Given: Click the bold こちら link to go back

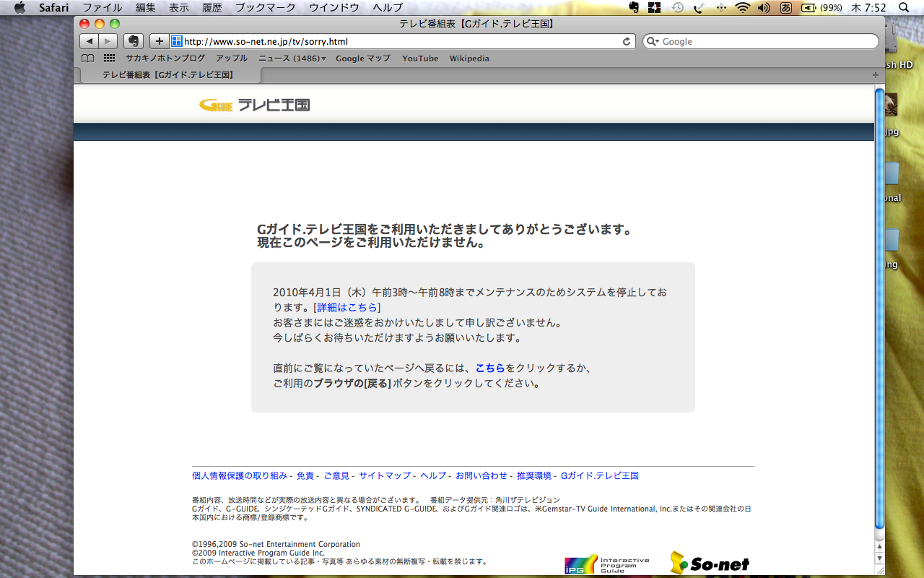Looking at the screenshot, I should click(490, 368).
